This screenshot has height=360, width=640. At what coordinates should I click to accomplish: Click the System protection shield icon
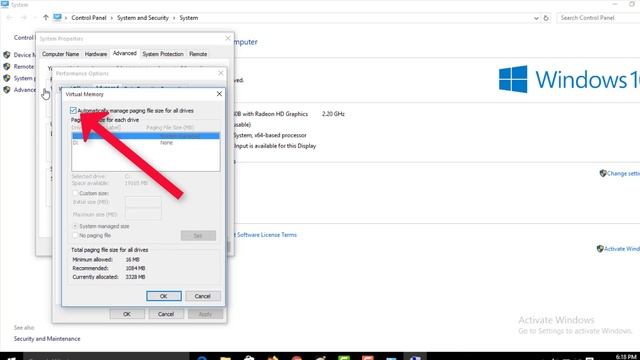[7, 78]
